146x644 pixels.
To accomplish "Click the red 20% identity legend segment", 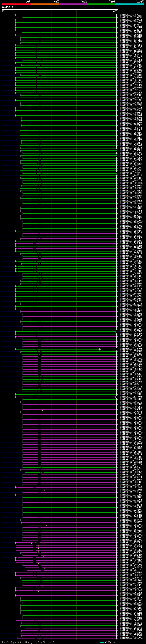I will pyautogui.click(x=16, y=4).
